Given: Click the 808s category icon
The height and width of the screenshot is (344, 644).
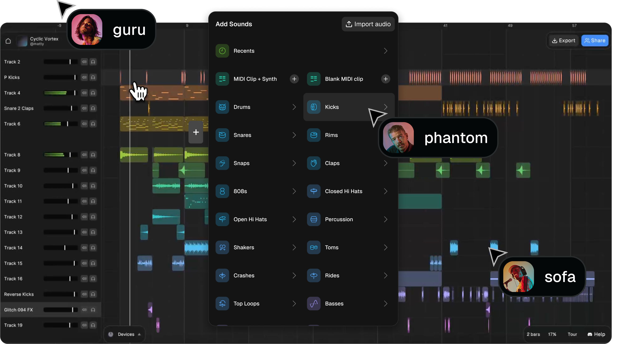Looking at the screenshot, I should click(222, 191).
